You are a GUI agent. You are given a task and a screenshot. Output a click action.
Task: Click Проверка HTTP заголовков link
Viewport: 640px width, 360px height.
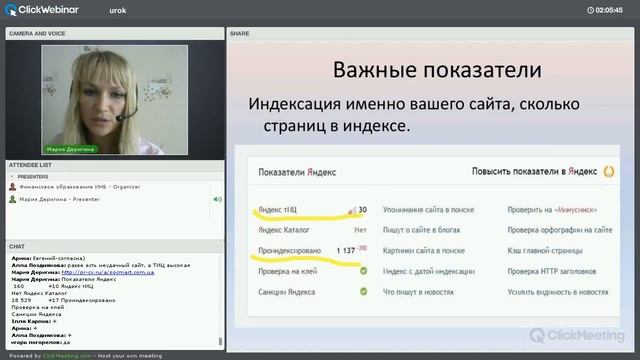551,271
